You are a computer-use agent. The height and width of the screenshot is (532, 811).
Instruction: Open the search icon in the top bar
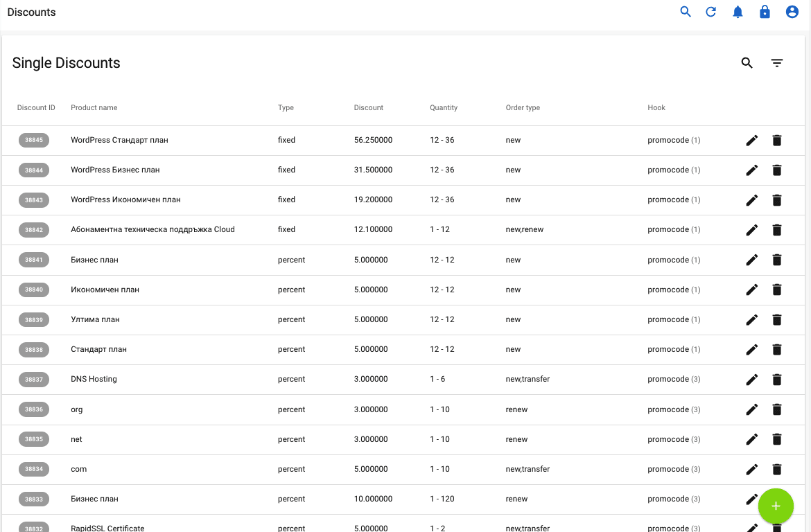pyautogui.click(x=686, y=12)
